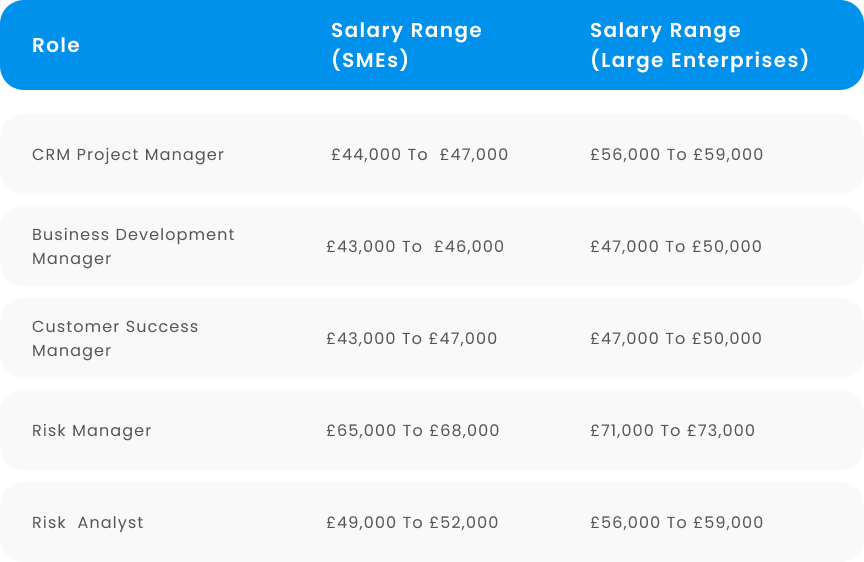Click Business Development Manager's £47,000 To £50,000 salary
Image resolution: width=864 pixels, height=562 pixels.
[x=676, y=246]
